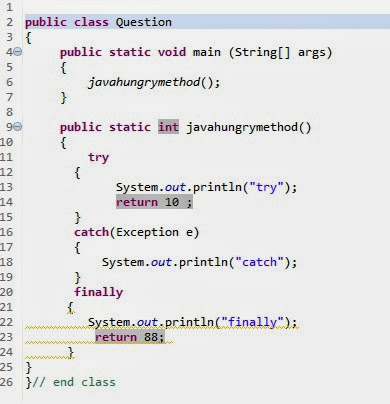Click 'public class' keywords on line 2
Viewport: 390px width, 404px height.
pyautogui.click(x=67, y=22)
